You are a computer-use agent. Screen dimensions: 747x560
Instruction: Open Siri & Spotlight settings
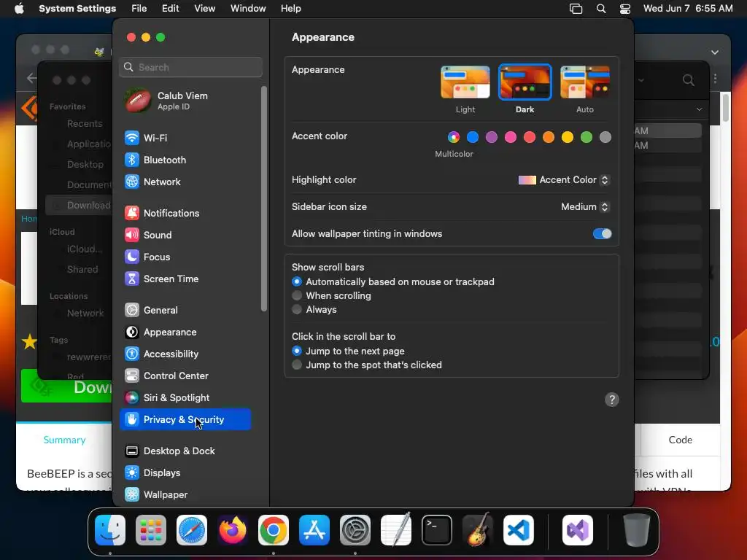coord(185,398)
